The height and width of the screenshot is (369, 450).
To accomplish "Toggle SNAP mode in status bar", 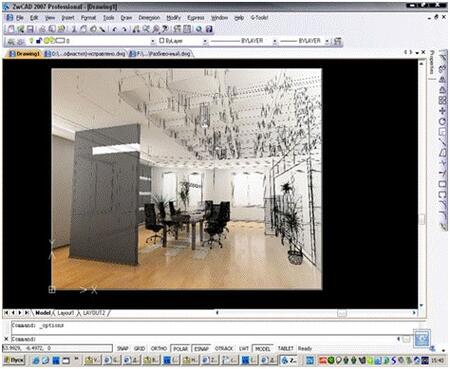I will click(x=123, y=348).
